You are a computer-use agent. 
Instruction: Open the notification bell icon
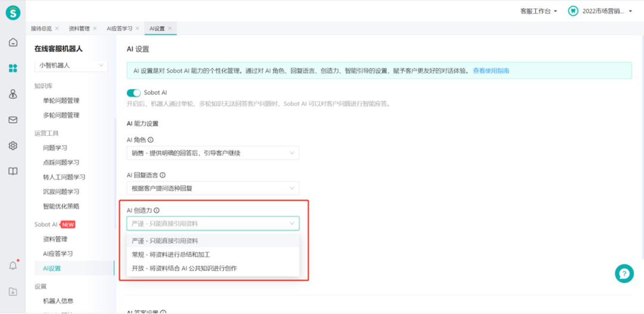[x=13, y=266]
